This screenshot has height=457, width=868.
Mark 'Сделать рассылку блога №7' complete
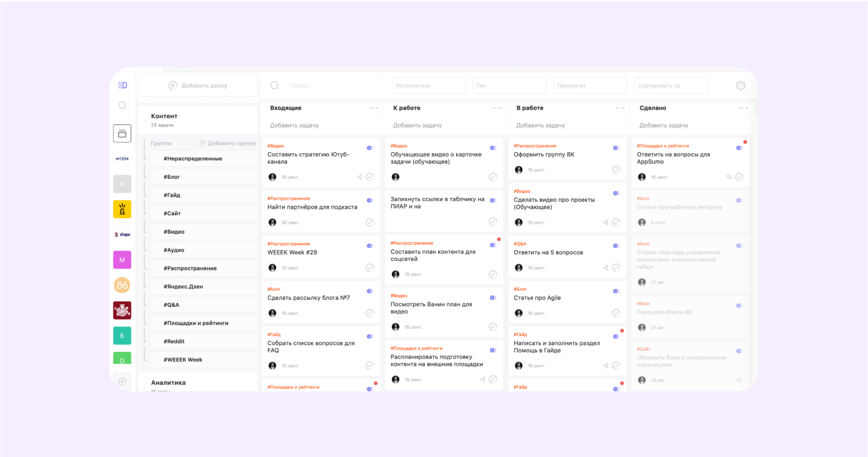coord(370,313)
